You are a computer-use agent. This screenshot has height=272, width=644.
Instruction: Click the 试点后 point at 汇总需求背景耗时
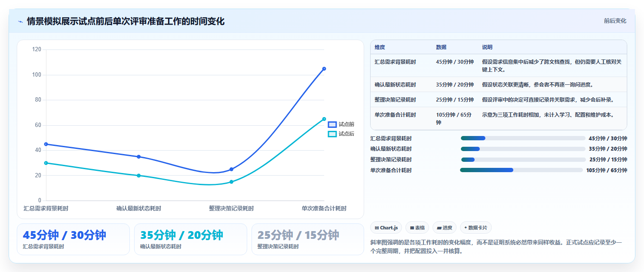point(46,163)
